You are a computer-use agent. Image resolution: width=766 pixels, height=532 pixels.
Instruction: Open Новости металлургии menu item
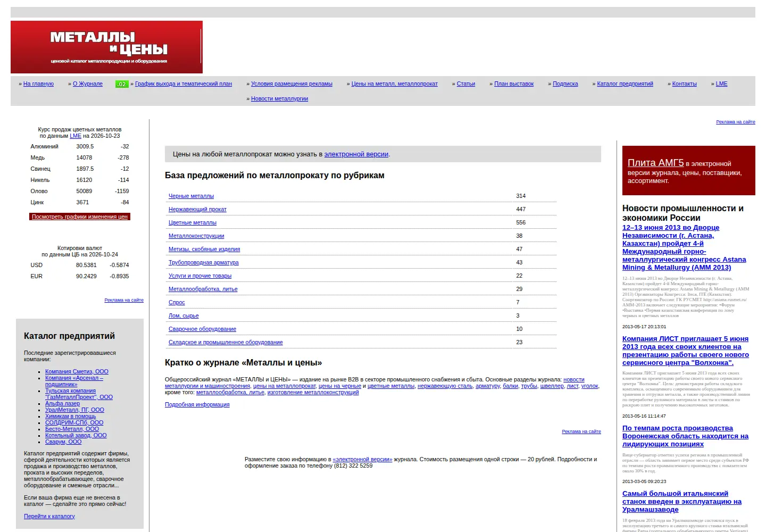click(x=280, y=99)
